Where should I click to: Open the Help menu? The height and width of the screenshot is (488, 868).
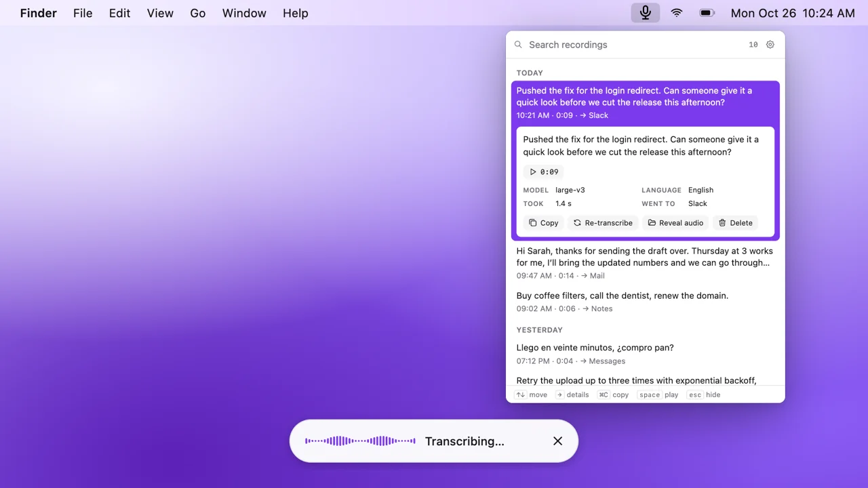coord(296,13)
